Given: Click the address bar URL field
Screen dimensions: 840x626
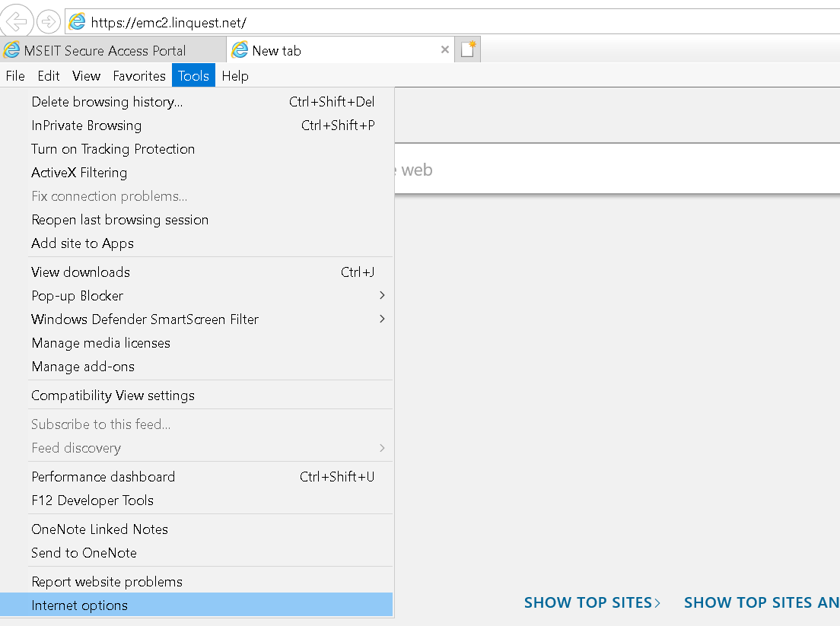Looking at the screenshot, I should 452,22.
